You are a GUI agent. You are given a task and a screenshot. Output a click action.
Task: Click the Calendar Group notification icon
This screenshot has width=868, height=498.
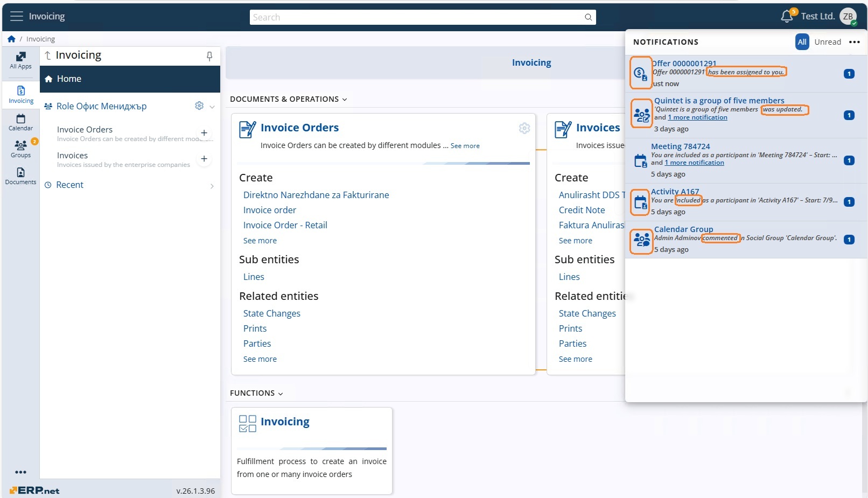(641, 239)
